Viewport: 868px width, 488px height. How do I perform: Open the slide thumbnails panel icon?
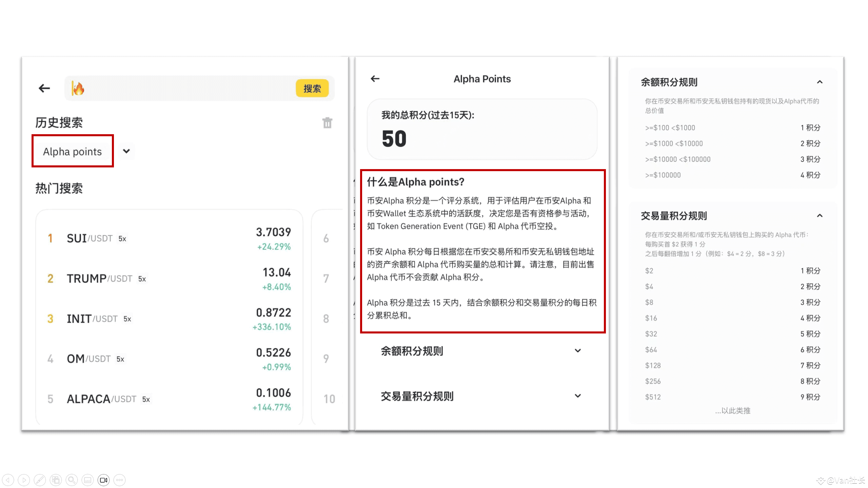[56, 480]
